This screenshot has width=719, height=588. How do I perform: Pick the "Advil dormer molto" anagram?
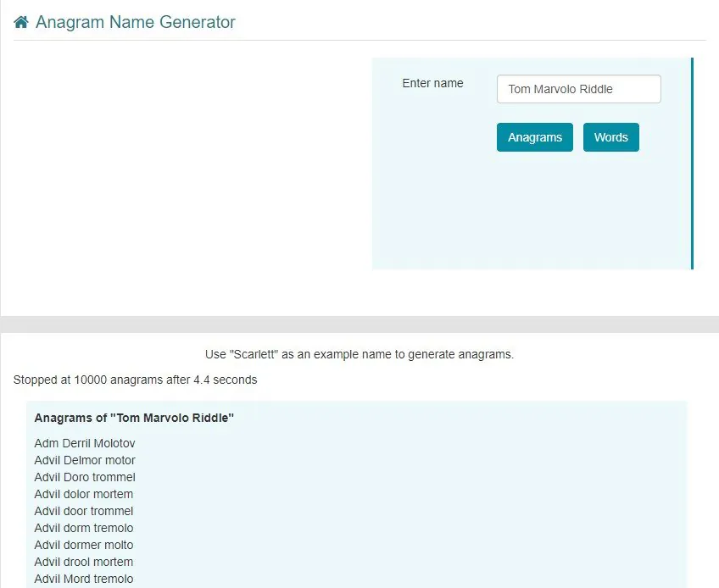click(84, 545)
